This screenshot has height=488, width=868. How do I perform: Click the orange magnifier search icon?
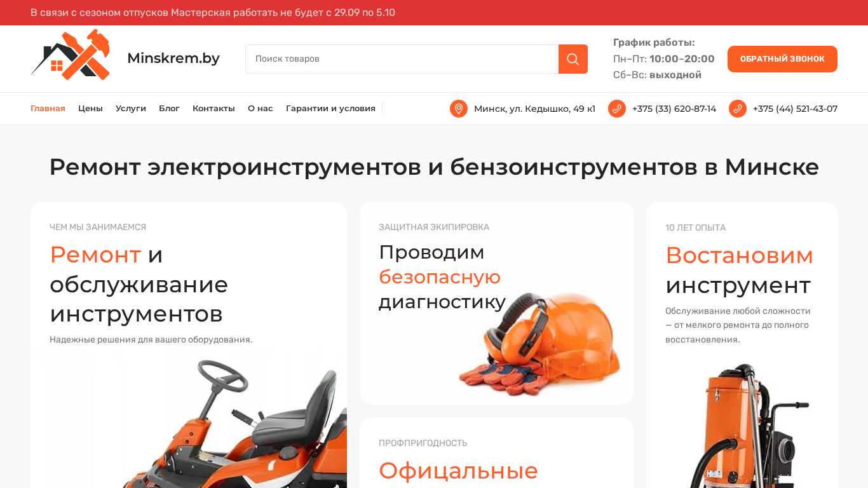[x=573, y=59]
